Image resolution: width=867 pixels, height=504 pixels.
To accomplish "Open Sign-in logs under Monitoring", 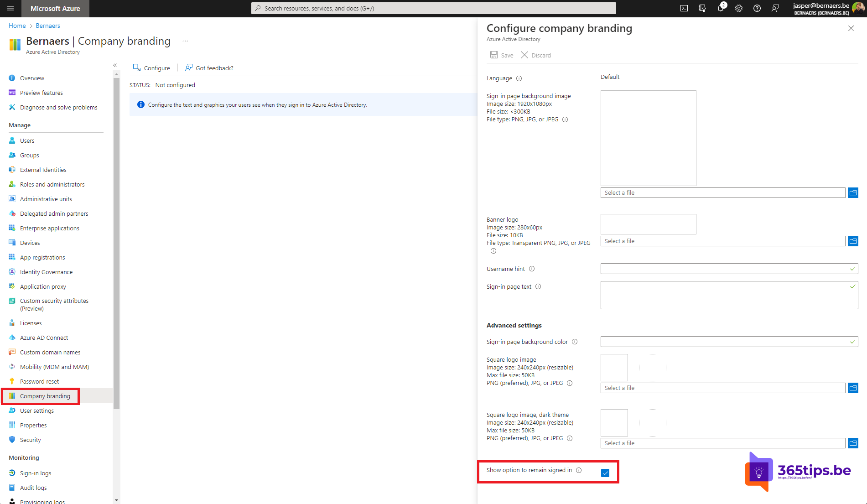I will click(36, 473).
